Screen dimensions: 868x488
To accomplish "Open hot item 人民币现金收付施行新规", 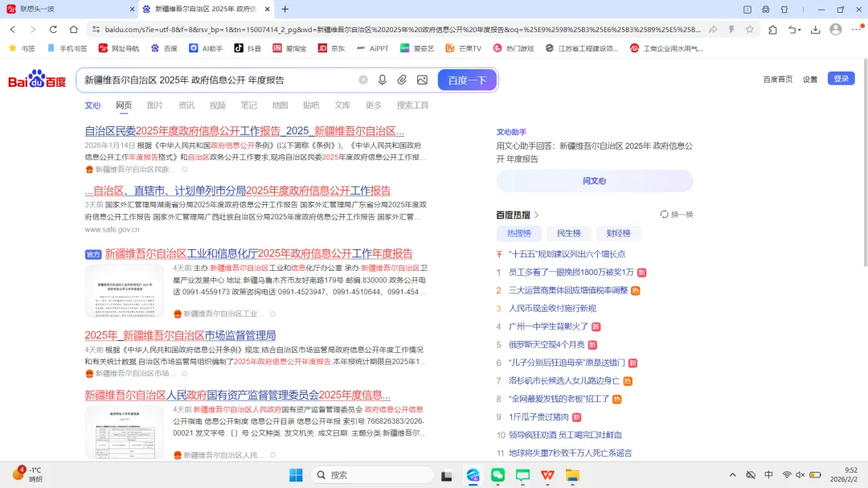I will pos(552,309).
